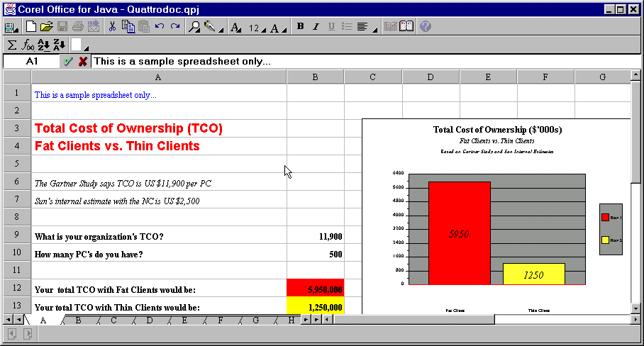Click the formula bar edit field
Screen dimensions: 644x346
point(365,62)
